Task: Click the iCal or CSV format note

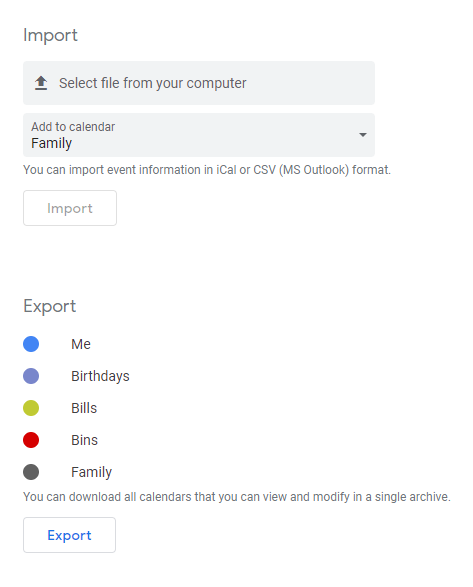Action: tap(207, 170)
